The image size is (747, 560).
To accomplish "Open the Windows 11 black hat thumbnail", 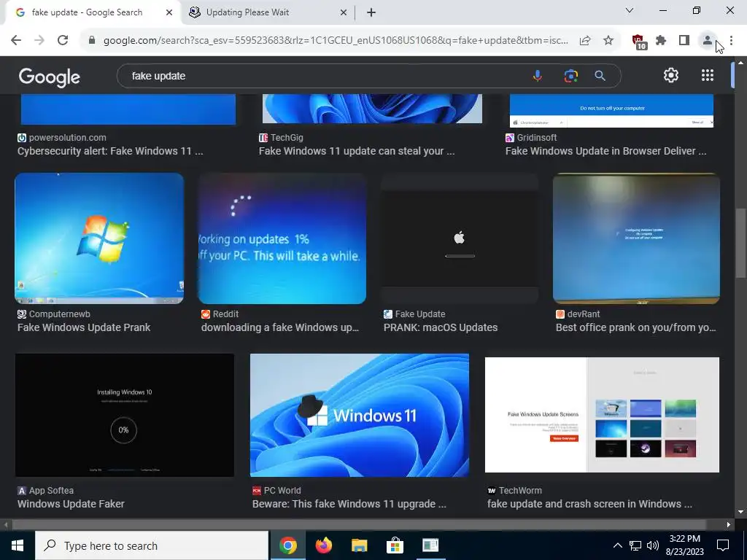I will click(359, 415).
